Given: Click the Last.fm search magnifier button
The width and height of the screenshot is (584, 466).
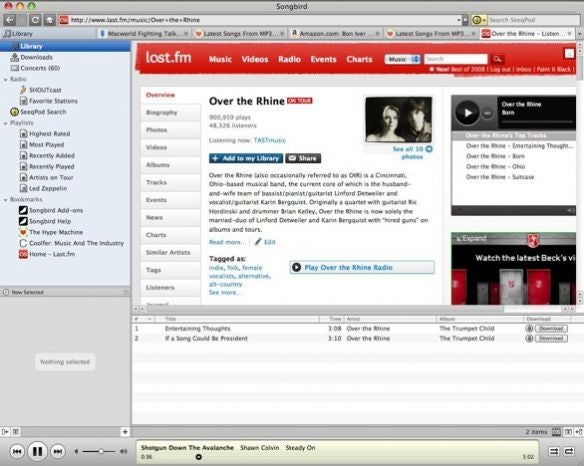Looking at the screenshot, I should 498,59.
